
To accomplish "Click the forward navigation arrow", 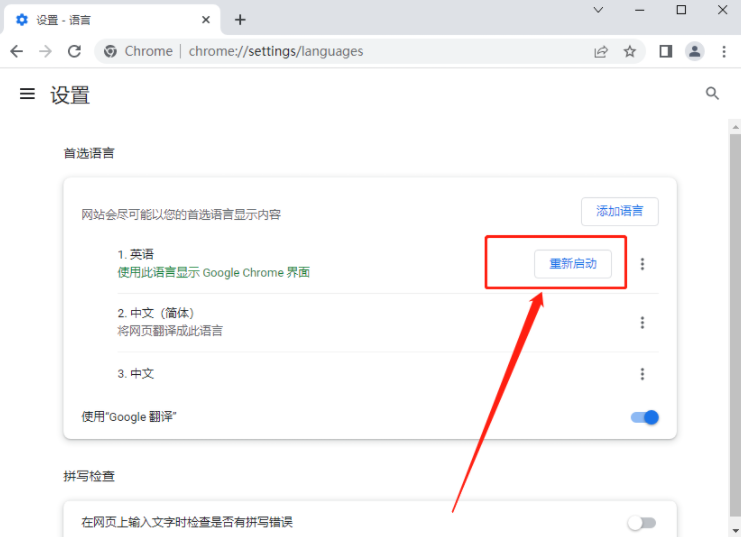I will (45, 51).
